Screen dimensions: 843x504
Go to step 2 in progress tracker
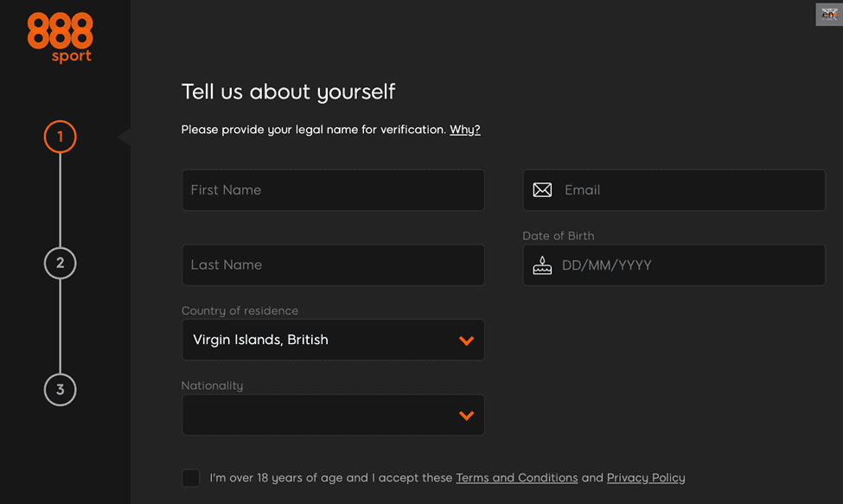61,263
